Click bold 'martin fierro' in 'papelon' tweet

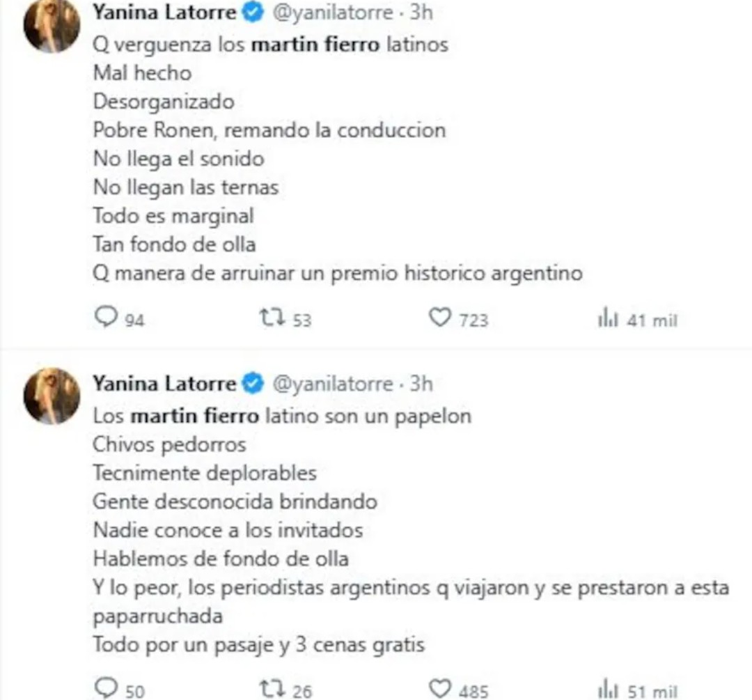pyautogui.click(x=195, y=416)
